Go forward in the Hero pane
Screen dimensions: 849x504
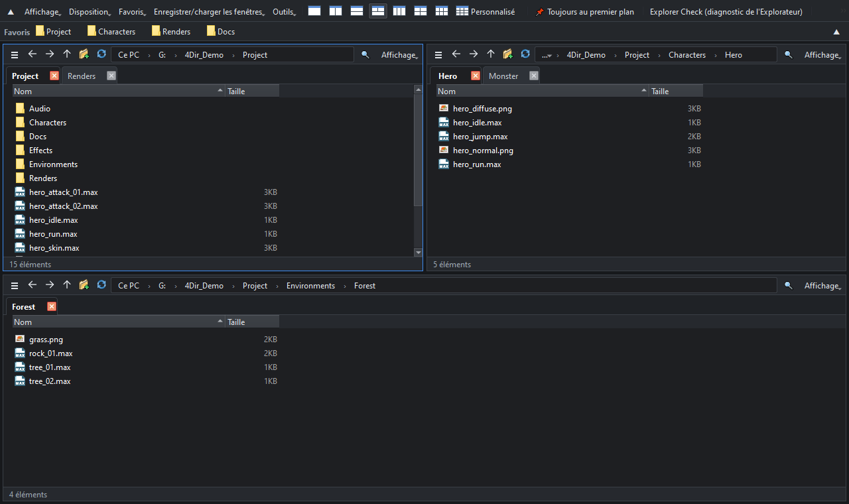474,54
